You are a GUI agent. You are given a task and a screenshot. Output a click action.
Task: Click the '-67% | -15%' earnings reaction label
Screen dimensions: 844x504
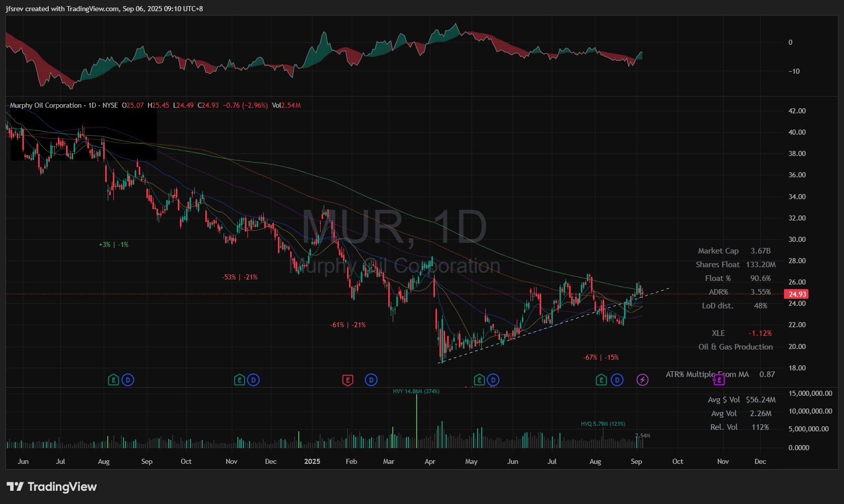point(601,357)
